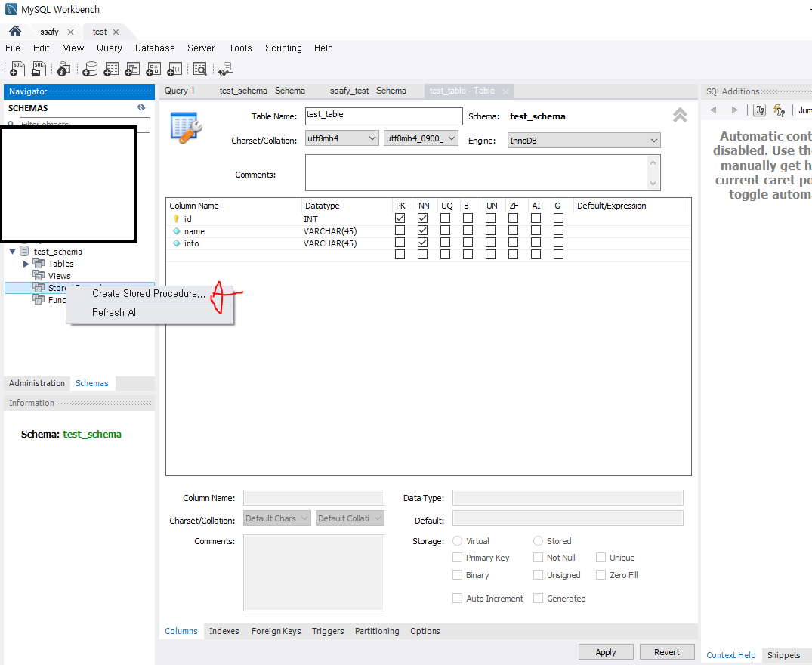Switch to the Indexes tab
The image size is (812, 665).
coord(224,631)
